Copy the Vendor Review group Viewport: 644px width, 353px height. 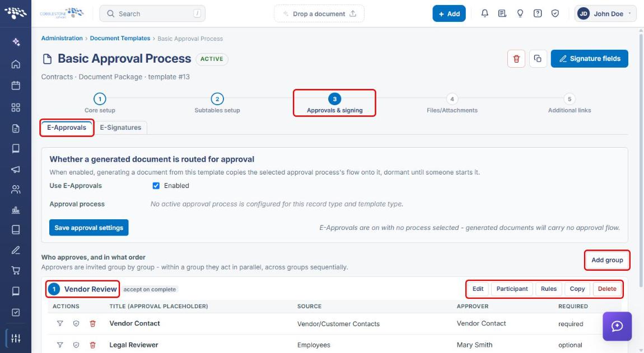tap(577, 289)
